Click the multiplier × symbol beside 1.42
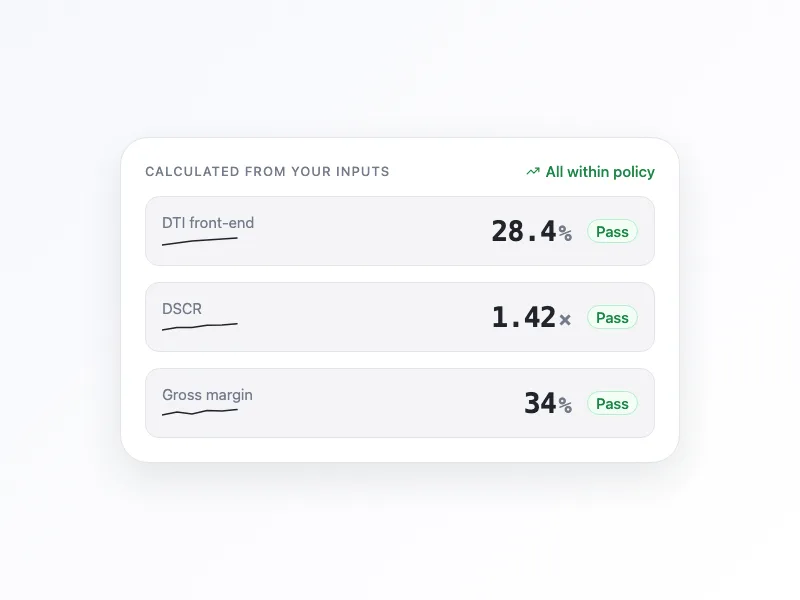800x600 pixels. [565, 320]
